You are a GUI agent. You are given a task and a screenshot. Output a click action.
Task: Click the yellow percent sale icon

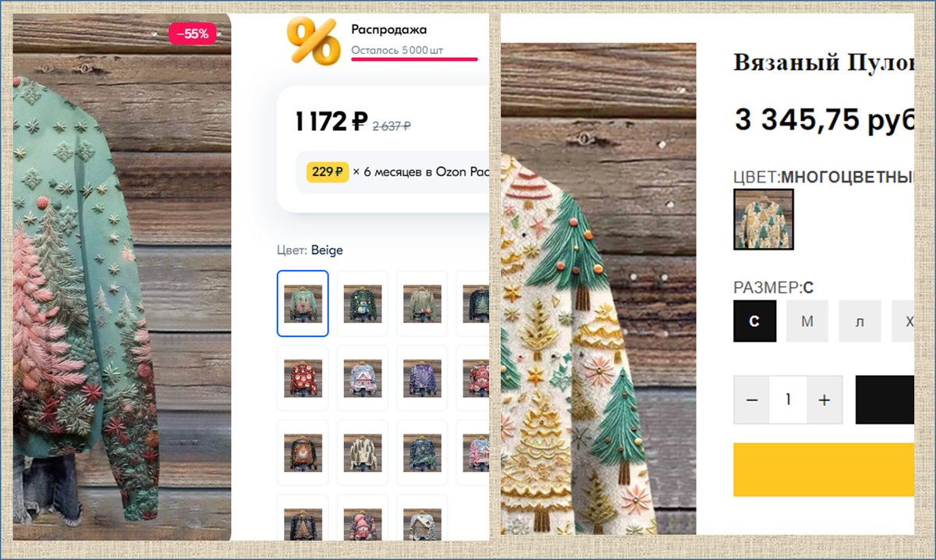(x=312, y=41)
